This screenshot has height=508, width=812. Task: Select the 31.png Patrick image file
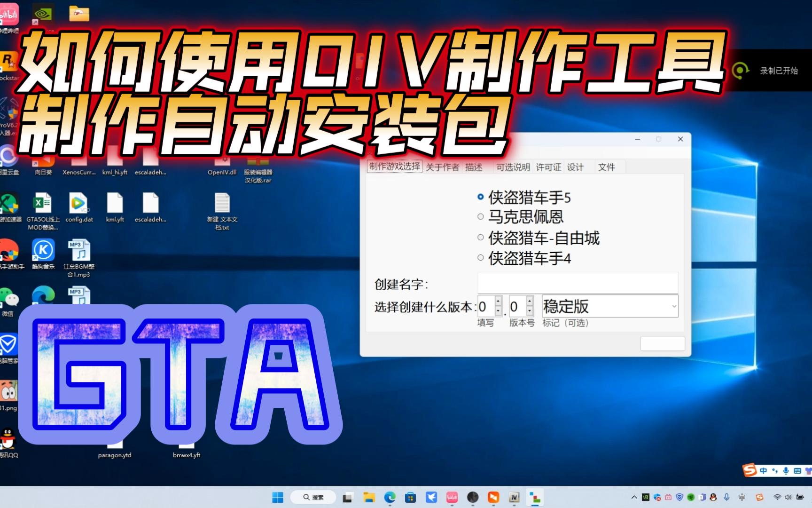pyautogui.click(x=8, y=396)
